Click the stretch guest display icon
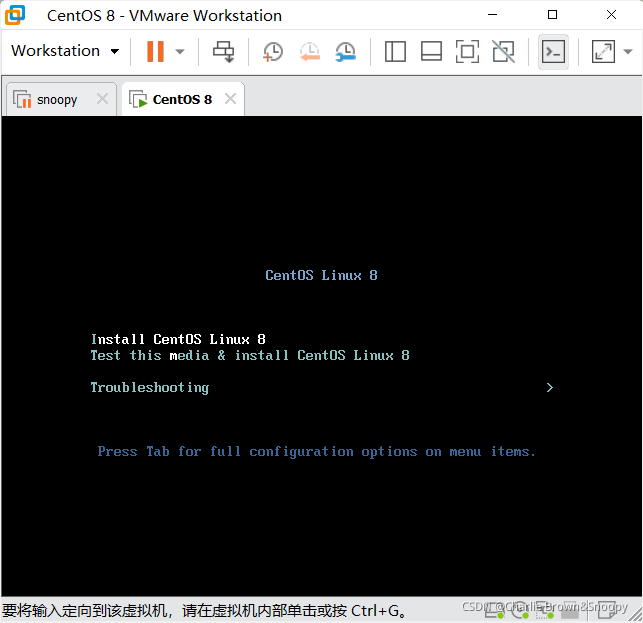Screen dimensions: 643x623 click(603, 52)
